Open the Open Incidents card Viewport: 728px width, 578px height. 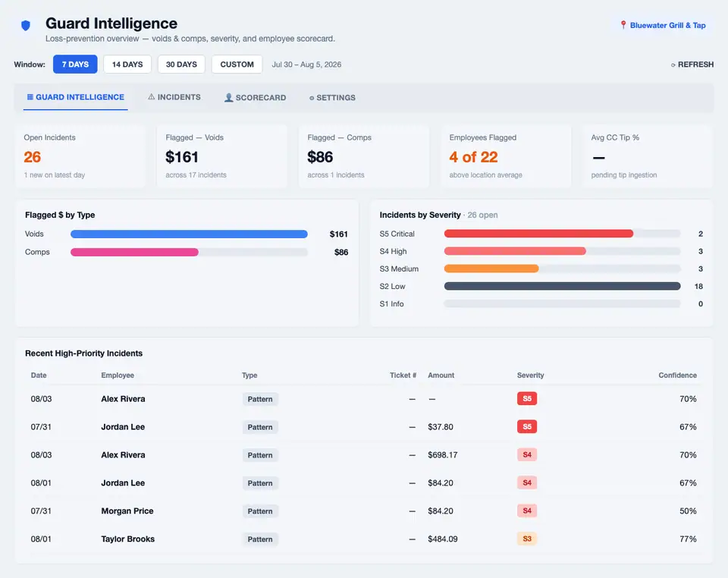click(x=80, y=156)
